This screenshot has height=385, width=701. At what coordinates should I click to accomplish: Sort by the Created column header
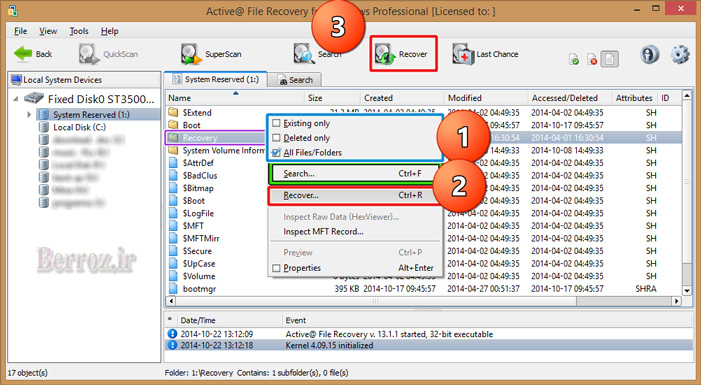(x=402, y=97)
